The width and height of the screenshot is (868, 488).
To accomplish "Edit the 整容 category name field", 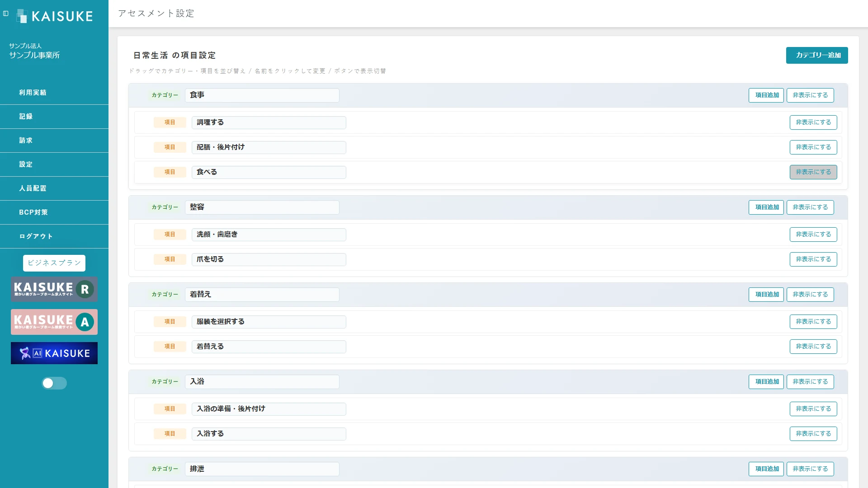I will (262, 207).
